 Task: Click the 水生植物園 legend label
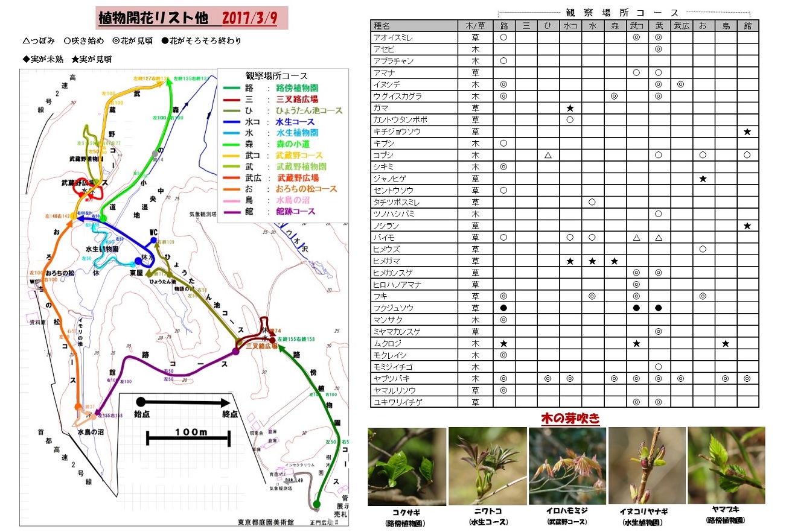[x=298, y=133]
